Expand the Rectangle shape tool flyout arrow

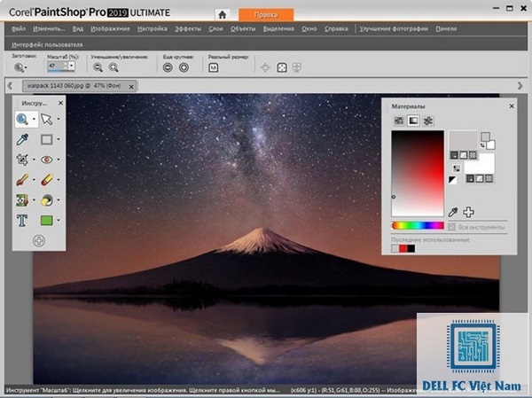pyautogui.click(x=59, y=221)
